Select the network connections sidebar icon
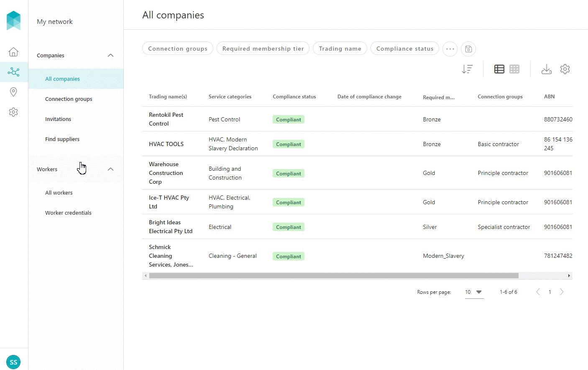This screenshot has height=370, width=588. (x=13, y=72)
